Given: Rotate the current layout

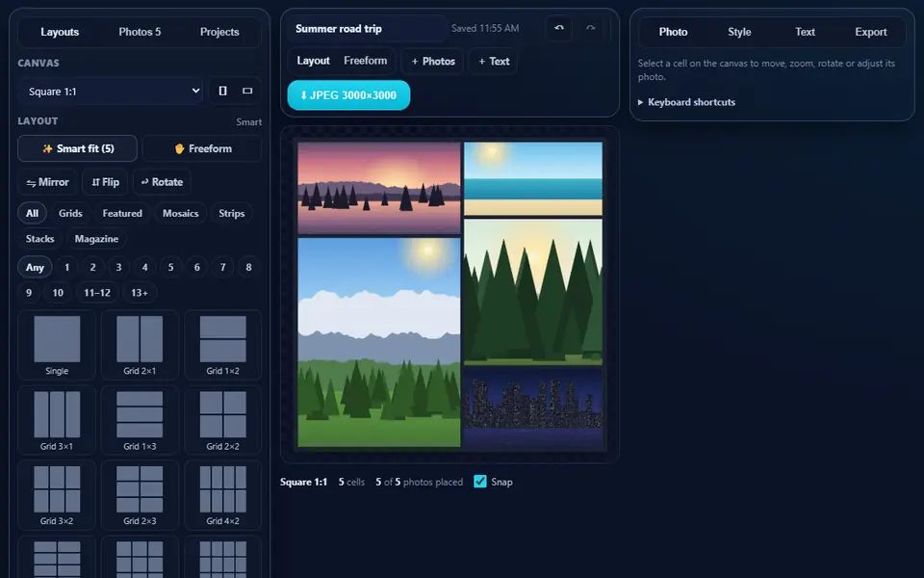Looking at the screenshot, I should [x=162, y=182].
